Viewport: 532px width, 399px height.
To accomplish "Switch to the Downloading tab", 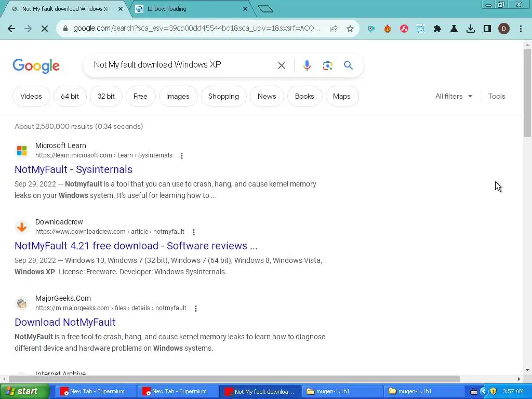I will (x=191, y=9).
